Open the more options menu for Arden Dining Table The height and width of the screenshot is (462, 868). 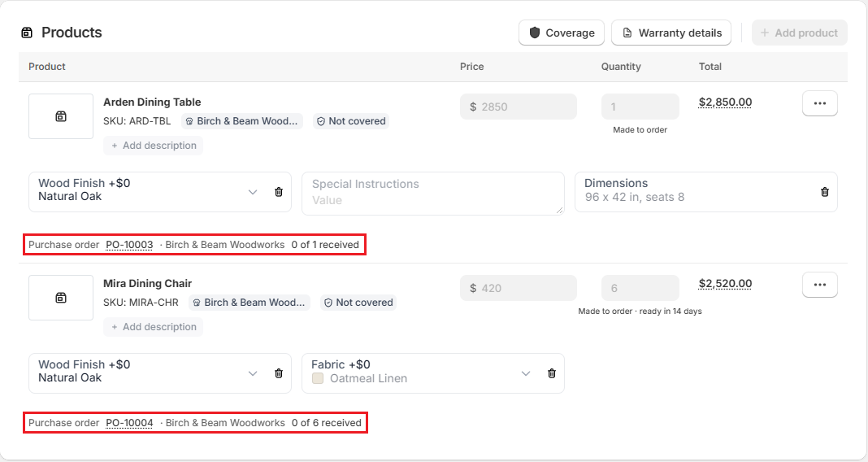click(x=820, y=103)
